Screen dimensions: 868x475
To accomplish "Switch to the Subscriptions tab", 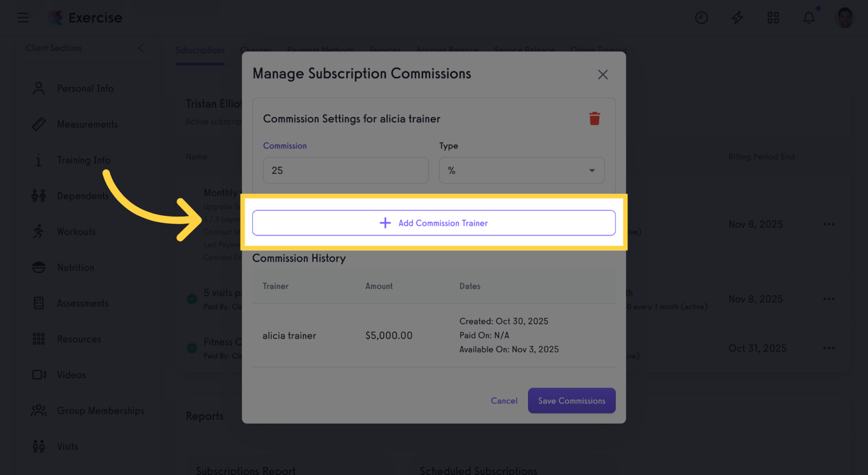I will click(x=200, y=50).
